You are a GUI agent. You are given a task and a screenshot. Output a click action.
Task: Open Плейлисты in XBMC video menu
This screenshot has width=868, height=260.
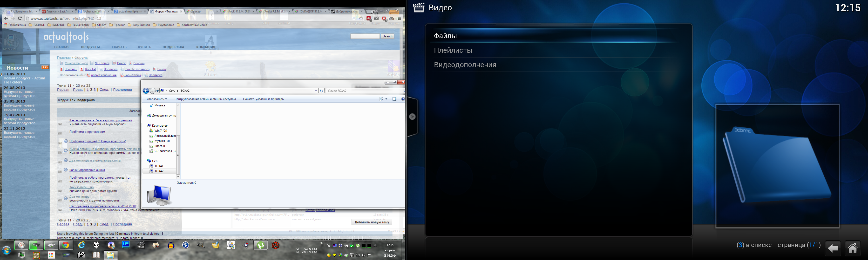[x=558, y=51]
